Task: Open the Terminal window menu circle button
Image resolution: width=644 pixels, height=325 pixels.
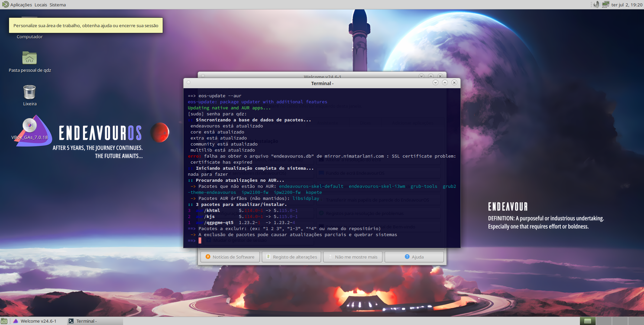Action: click(189, 83)
